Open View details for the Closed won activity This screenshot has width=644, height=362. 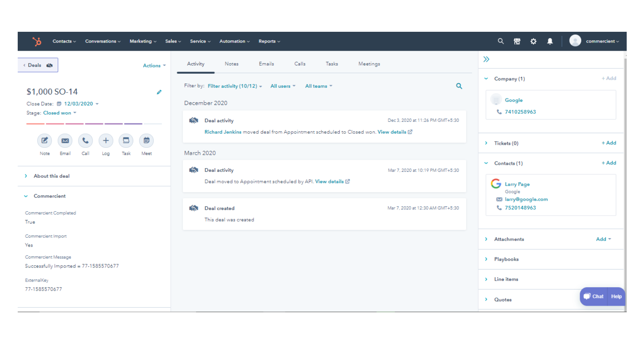[x=392, y=132]
